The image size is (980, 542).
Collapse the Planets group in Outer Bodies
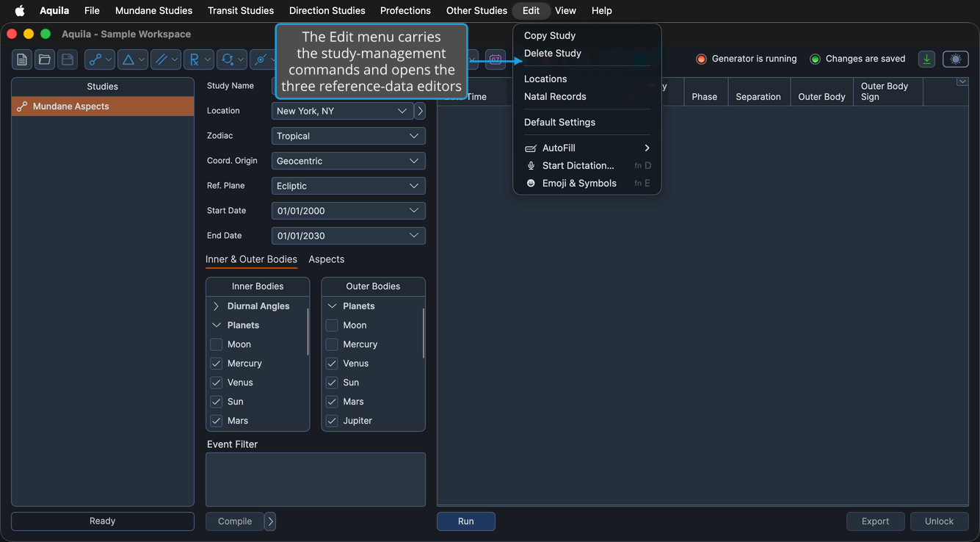(332, 306)
